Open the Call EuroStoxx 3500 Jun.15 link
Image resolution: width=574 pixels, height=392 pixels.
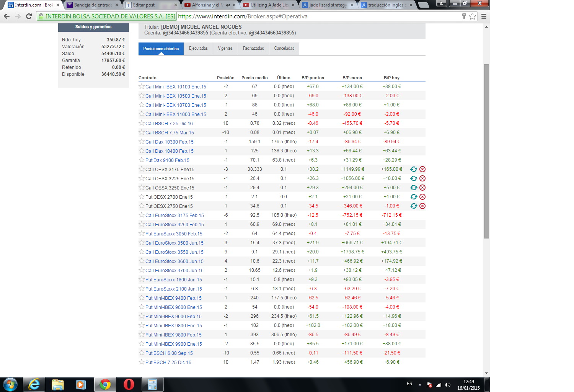(x=174, y=243)
